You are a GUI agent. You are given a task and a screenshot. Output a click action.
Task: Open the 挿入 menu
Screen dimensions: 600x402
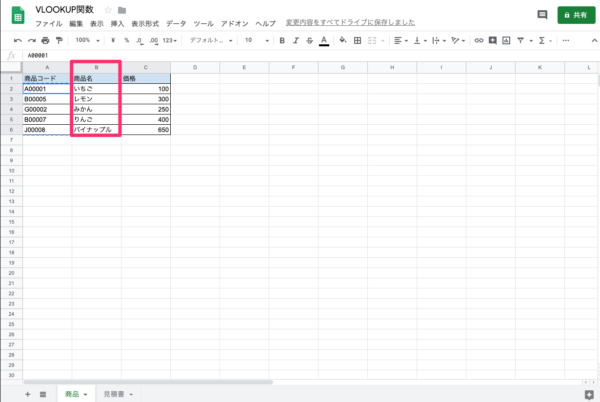coord(117,24)
